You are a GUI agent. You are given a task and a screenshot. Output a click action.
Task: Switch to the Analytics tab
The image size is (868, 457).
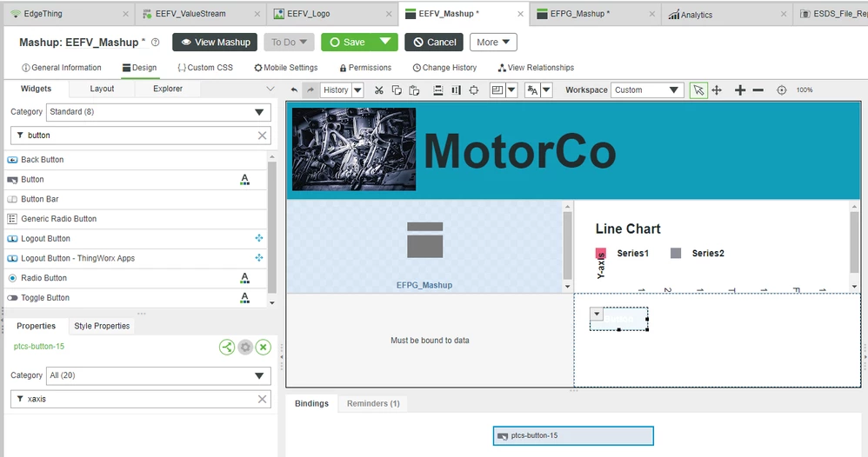(727, 15)
